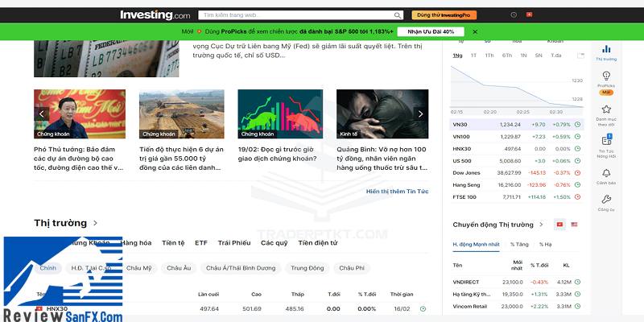
Task: Select the 6Th chart timeframe
Action: (507, 56)
